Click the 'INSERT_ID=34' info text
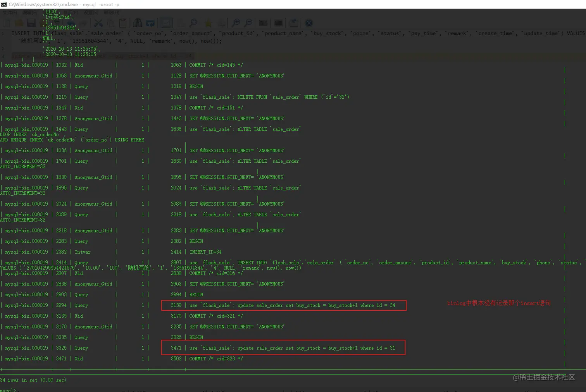This screenshot has width=586, height=392. point(205,252)
